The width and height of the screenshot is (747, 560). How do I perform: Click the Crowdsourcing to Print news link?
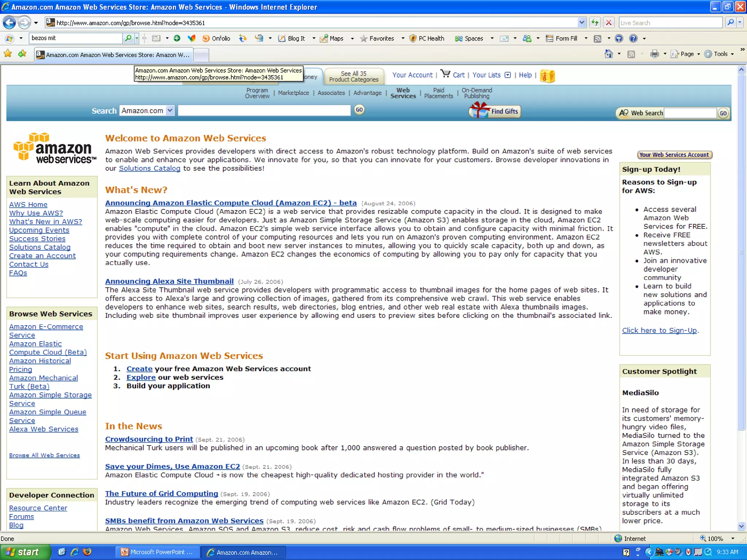(149, 439)
